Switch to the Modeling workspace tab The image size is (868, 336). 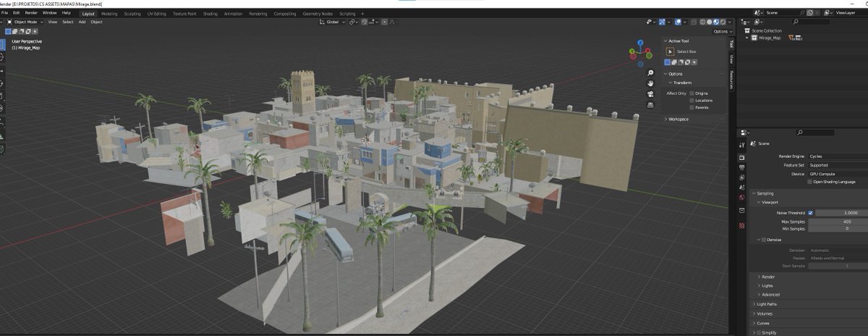(109, 13)
